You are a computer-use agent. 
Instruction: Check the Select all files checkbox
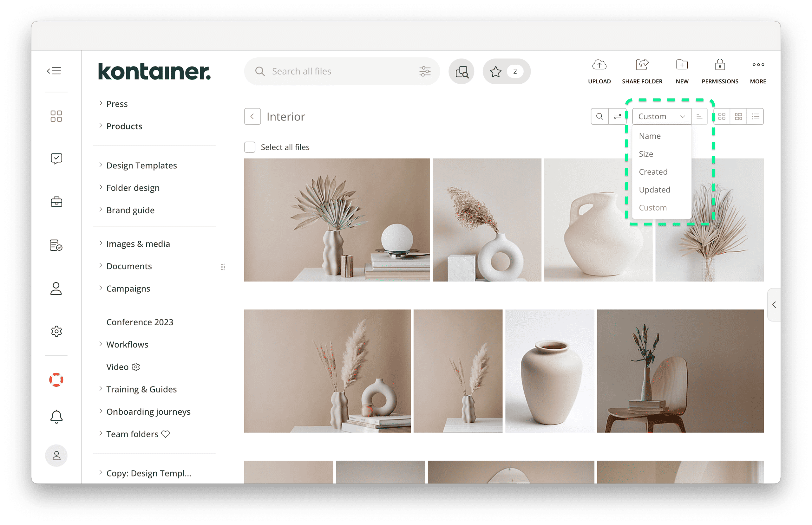click(x=249, y=147)
